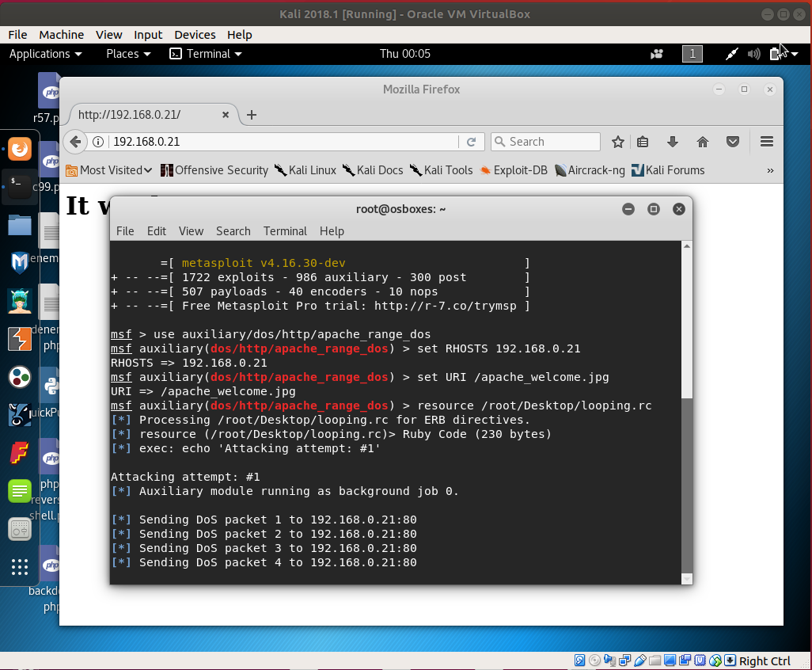Click VirtualBox audio status icon
Image resolution: width=812 pixels, height=670 pixels.
[609, 660]
